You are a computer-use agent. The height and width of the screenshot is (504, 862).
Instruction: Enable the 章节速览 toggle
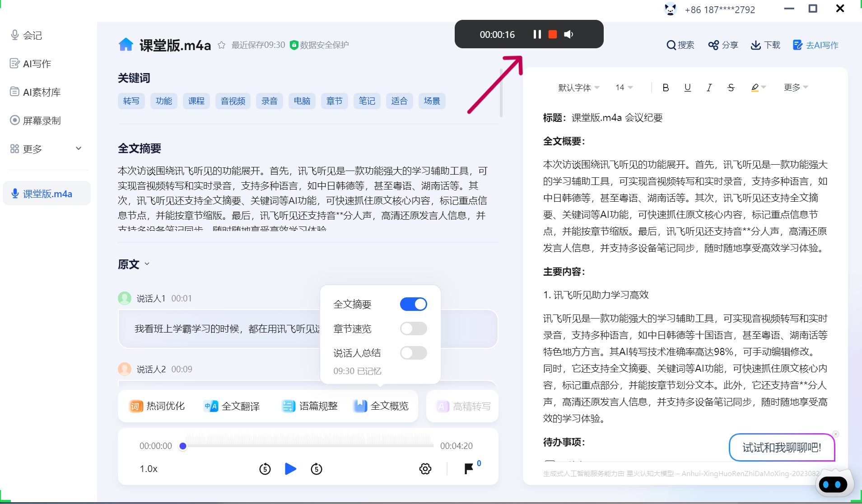pos(413,328)
